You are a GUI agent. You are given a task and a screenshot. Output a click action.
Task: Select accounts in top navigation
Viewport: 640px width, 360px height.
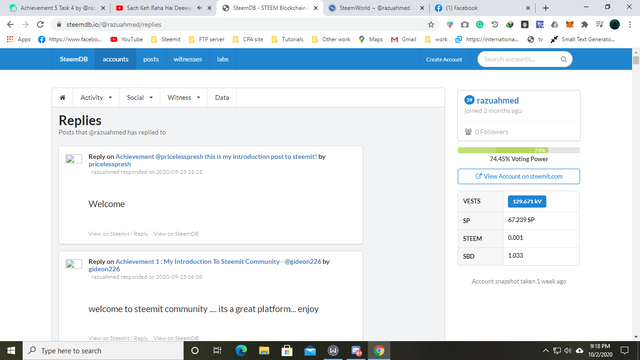(x=116, y=59)
